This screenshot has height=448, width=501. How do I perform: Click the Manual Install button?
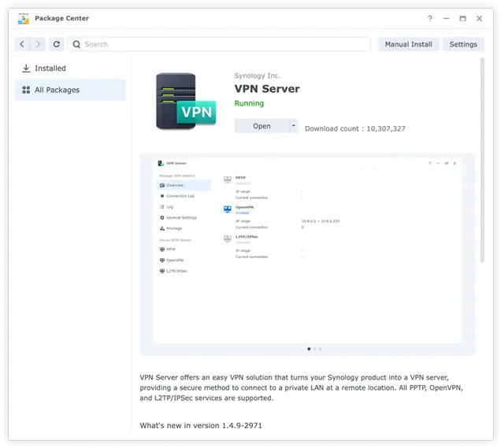pos(408,44)
